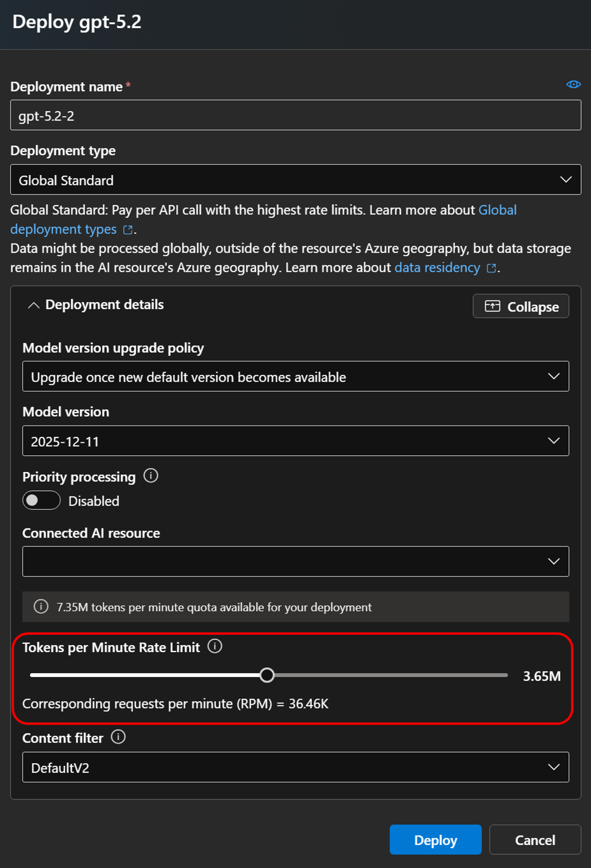Viewport: 591px width, 868px height.
Task: Click the Cancel button
Action: (x=535, y=840)
